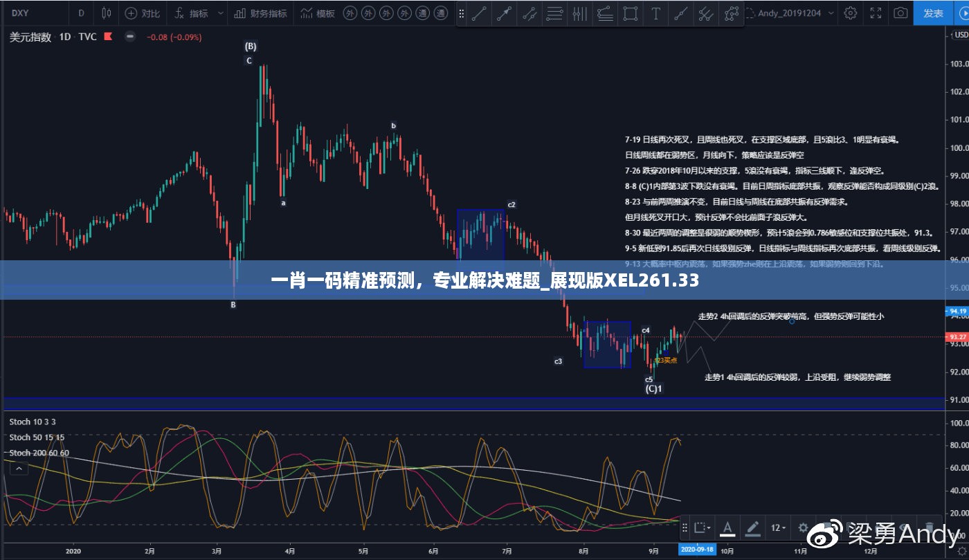Screen dimensions: 969x560
Task: Enter fullscreen mode
Action: click(x=876, y=13)
